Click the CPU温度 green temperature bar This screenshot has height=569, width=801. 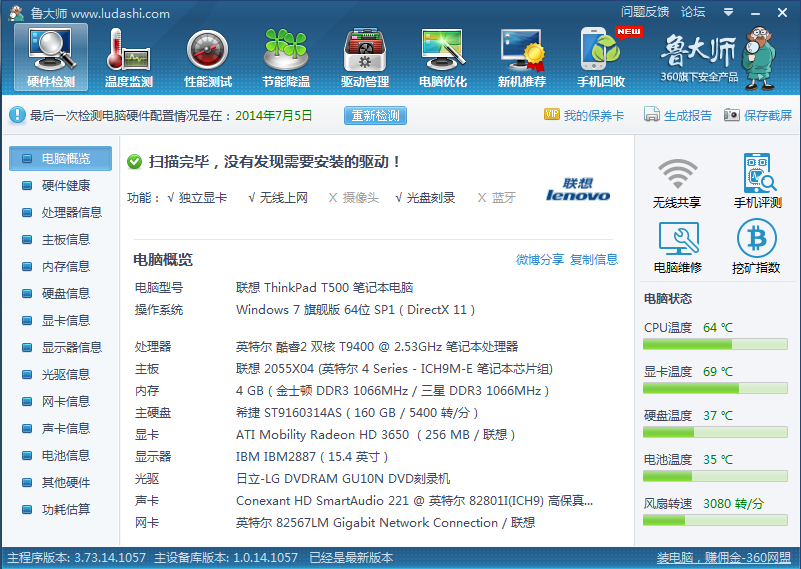pyautogui.click(x=715, y=344)
